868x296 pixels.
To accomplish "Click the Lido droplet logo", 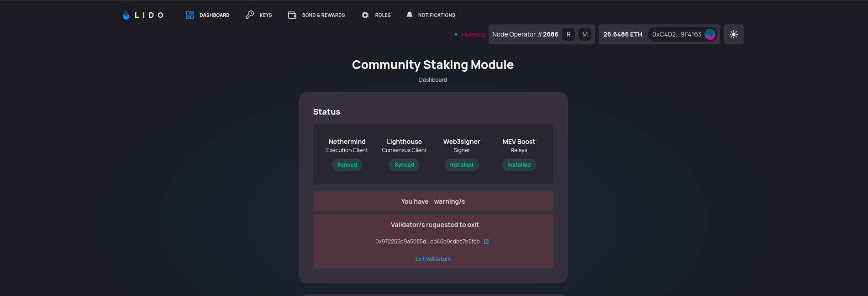I will click(126, 15).
